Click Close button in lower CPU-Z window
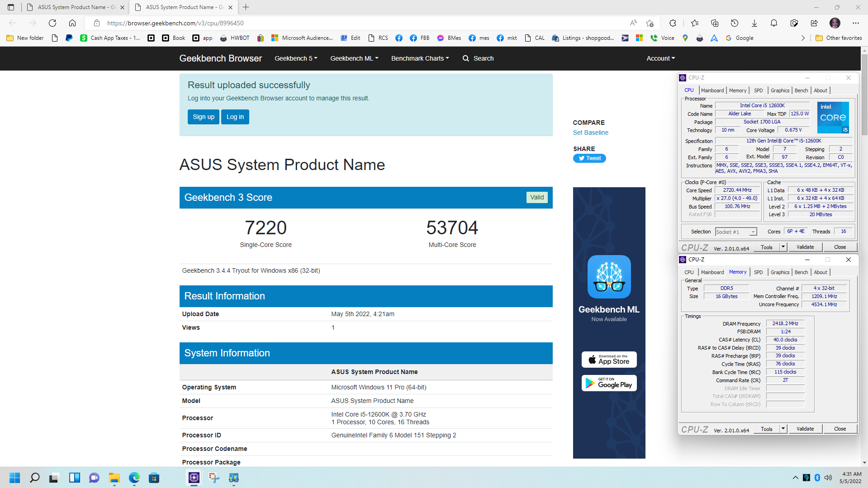Viewport: 868px width, 488px height. [x=840, y=429]
